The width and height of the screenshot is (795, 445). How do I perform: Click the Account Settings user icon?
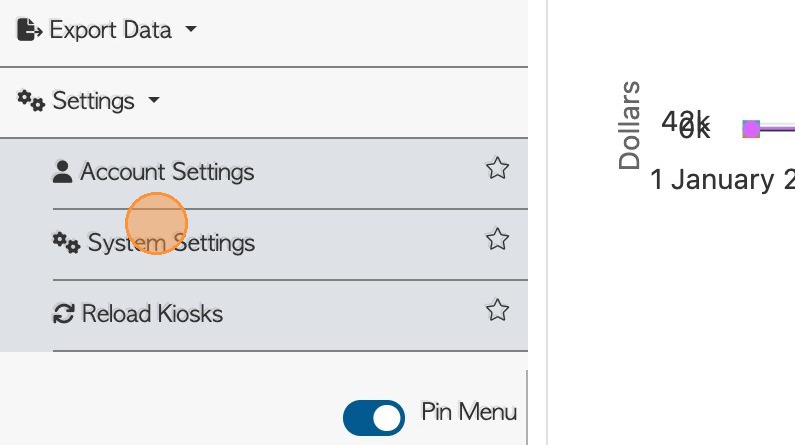pos(63,172)
